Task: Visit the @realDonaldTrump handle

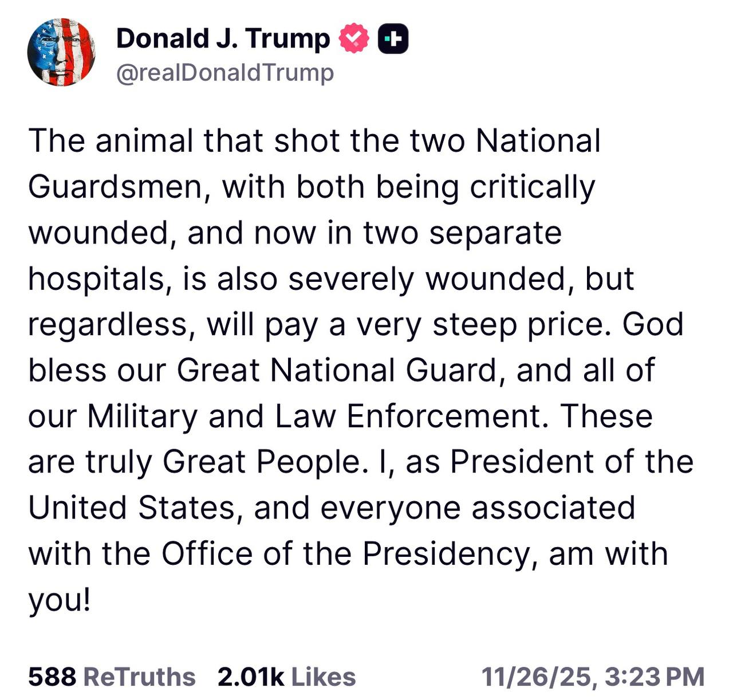Action: 225,73
